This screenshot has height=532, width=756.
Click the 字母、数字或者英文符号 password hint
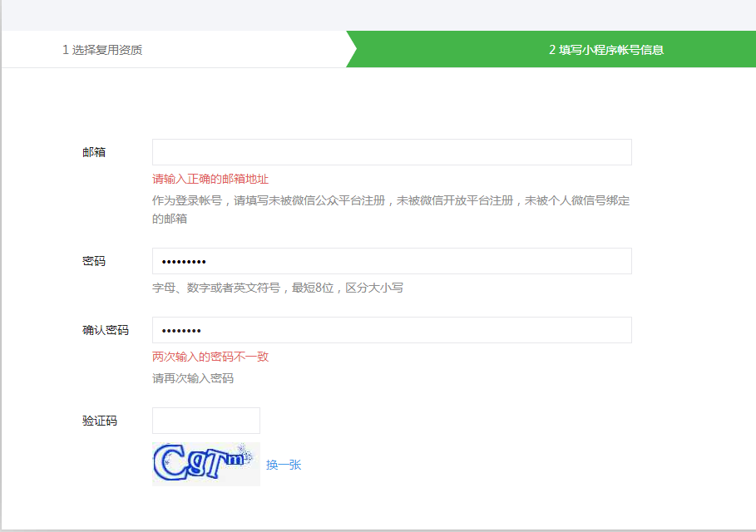tap(278, 288)
